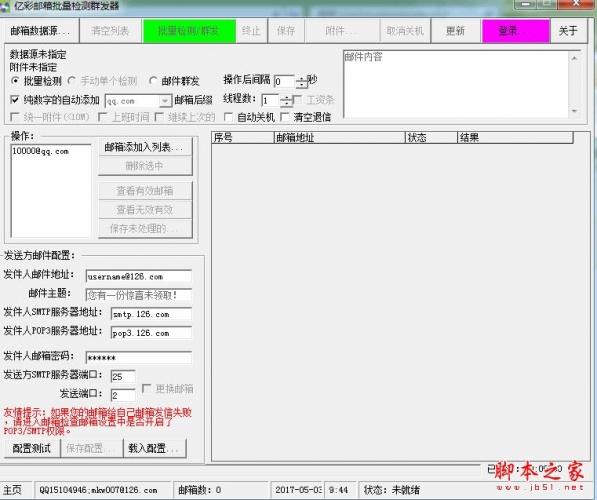597x500 pixels.
Task: Expand qq.com mailbox suffix dropdown
Action: click(165, 101)
